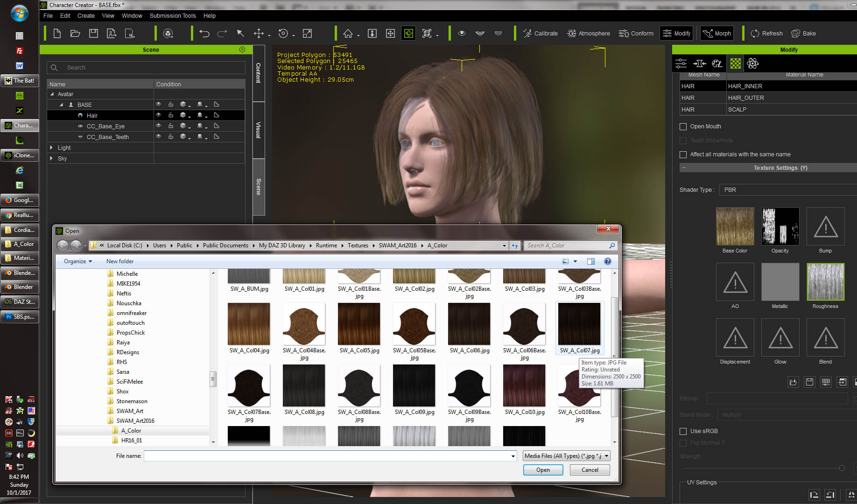857x504 pixels.
Task: Click the Open button in dialog
Action: tap(543, 470)
